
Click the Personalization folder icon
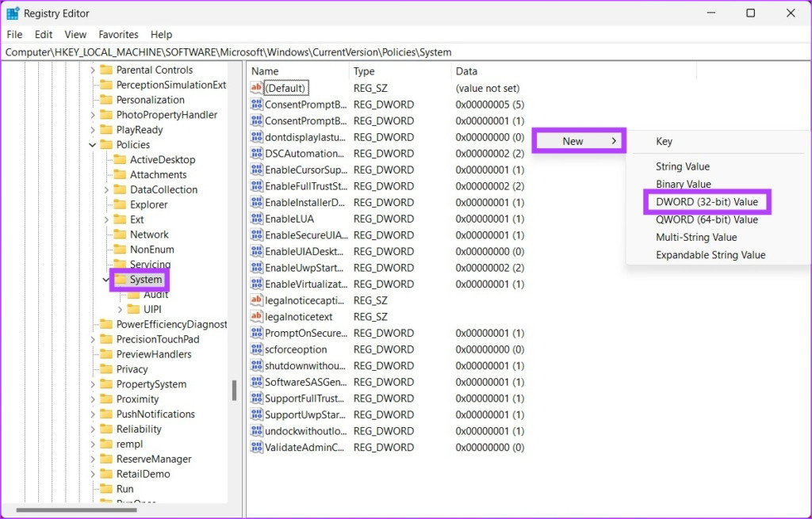tap(106, 99)
